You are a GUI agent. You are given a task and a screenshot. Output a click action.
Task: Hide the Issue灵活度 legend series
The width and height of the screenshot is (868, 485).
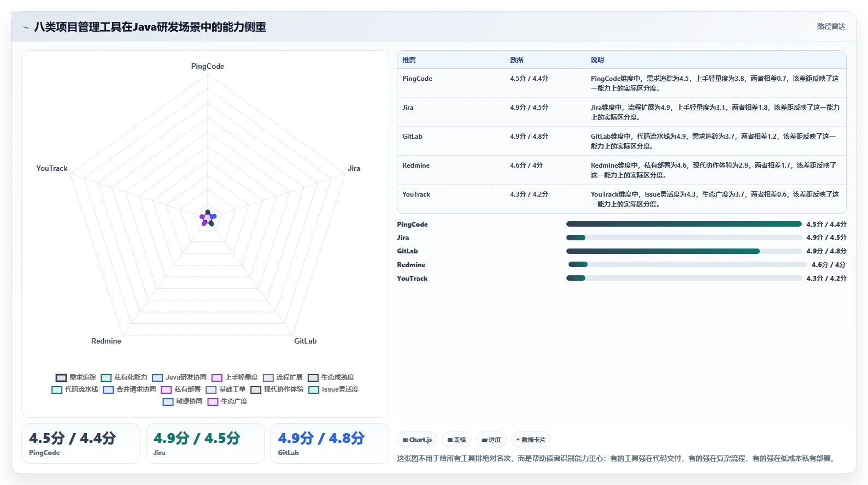coord(333,389)
